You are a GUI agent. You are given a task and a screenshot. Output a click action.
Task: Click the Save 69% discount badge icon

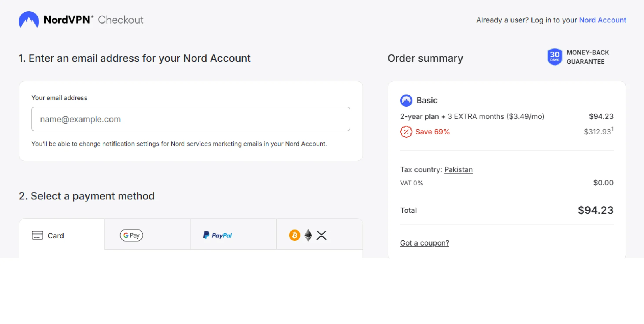[406, 132]
